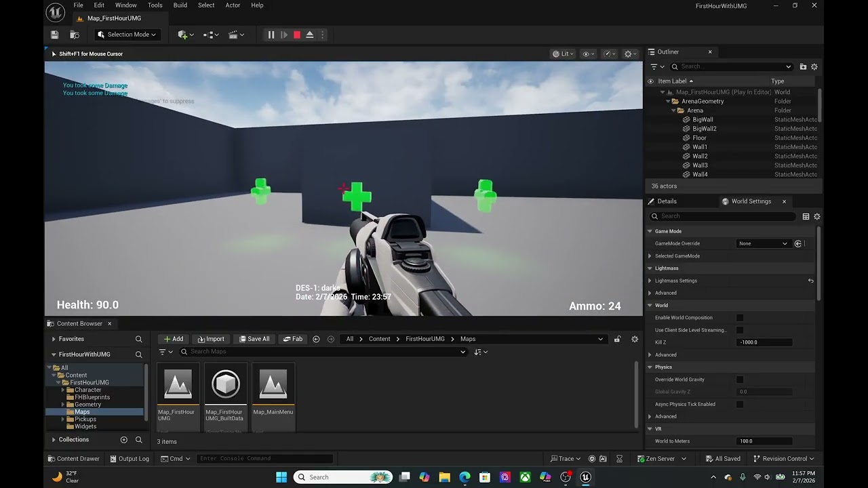Toggle Use Client Side Level Streaming checkbox
This screenshot has width=868, height=488.
click(x=740, y=330)
